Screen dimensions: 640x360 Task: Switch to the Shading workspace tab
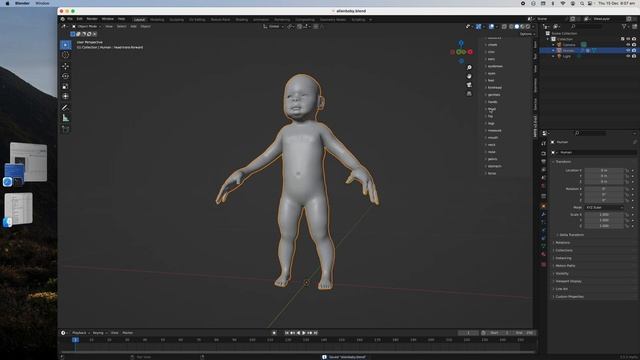pos(242,20)
